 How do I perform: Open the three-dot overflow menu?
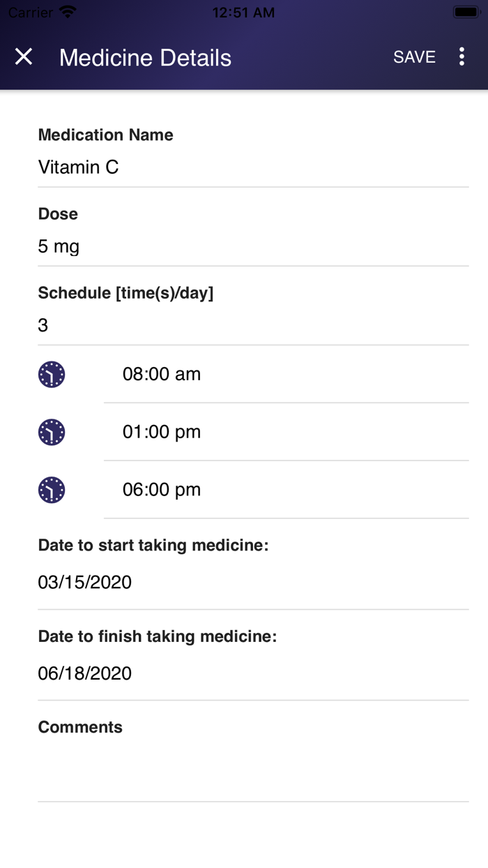point(462,57)
